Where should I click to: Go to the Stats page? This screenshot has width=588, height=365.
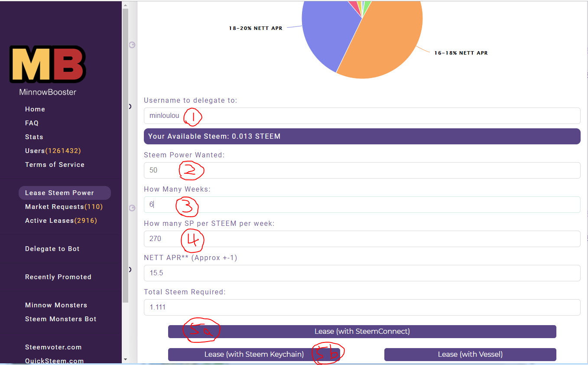click(34, 137)
